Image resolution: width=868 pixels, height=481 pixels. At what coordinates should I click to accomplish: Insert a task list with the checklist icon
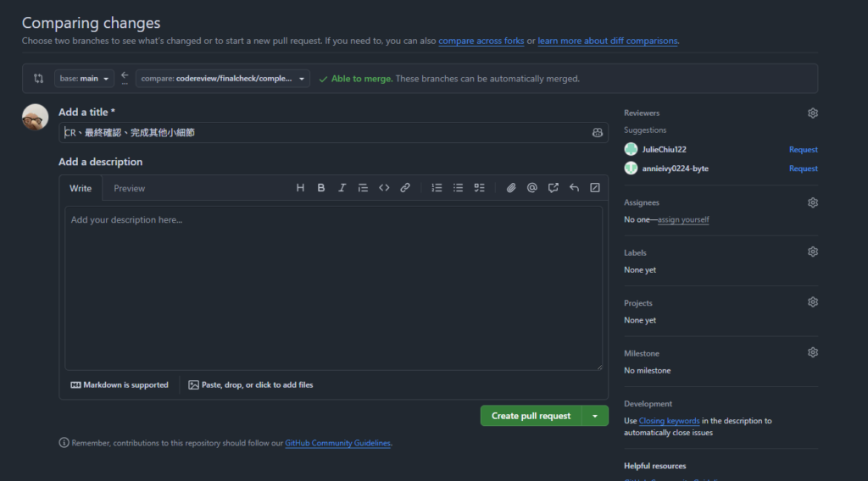coord(480,188)
